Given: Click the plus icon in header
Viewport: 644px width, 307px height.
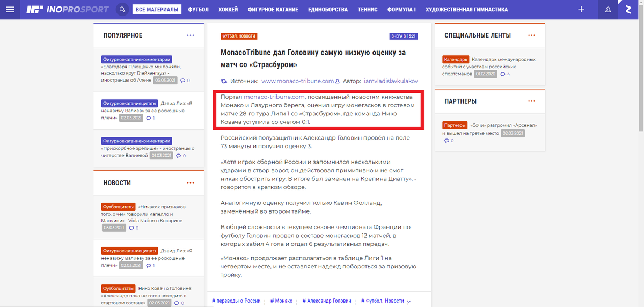Looking at the screenshot, I should [x=581, y=10].
